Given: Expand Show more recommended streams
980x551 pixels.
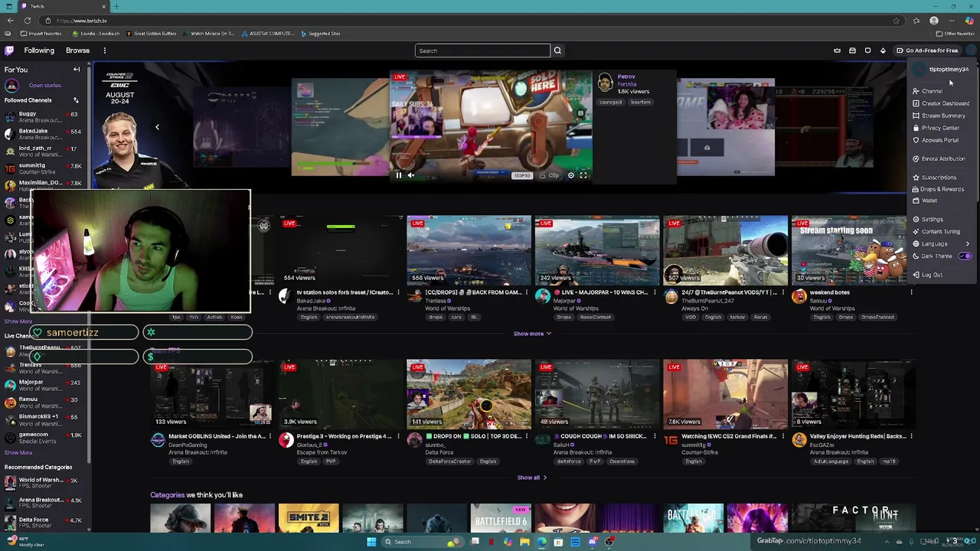Looking at the screenshot, I should point(532,334).
